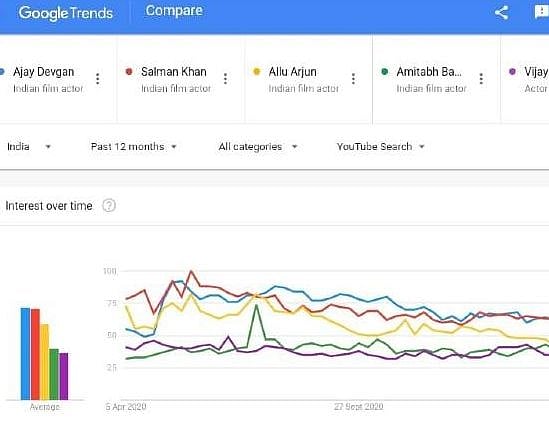
Task: Open the YouTube Search type dropdown
Action: click(x=381, y=147)
